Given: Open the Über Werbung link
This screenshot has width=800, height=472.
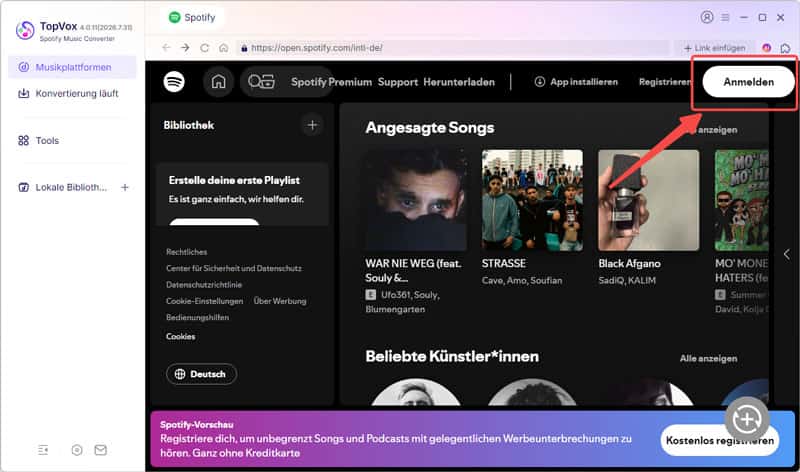Looking at the screenshot, I should 280,301.
